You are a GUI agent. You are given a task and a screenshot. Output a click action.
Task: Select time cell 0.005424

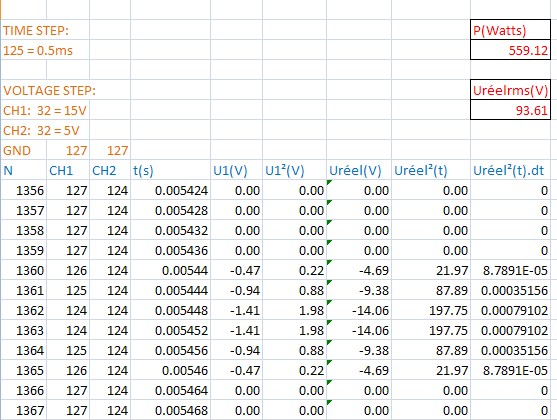click(x=171, y=190)
